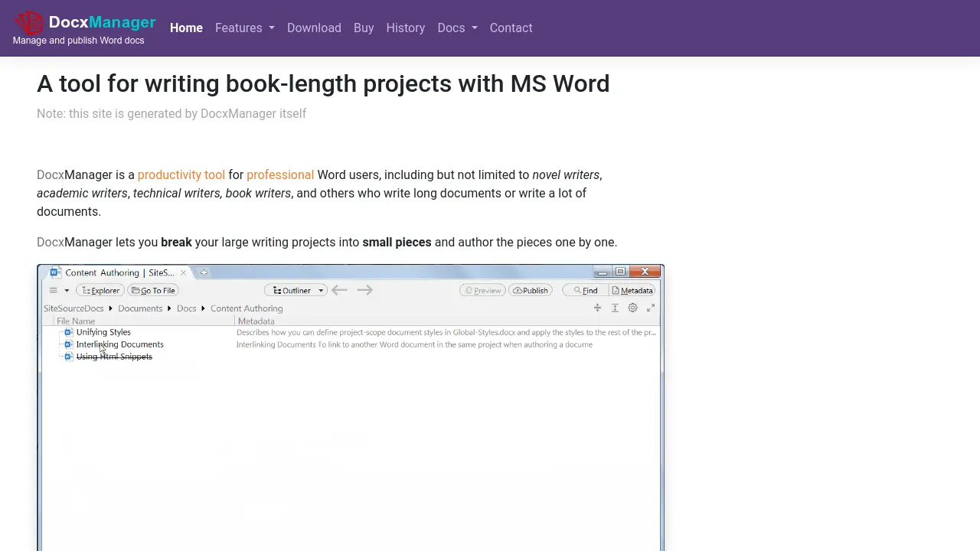Click the forward arrow next to Outliner
980x551 pixels.
(x=364, y=290)
